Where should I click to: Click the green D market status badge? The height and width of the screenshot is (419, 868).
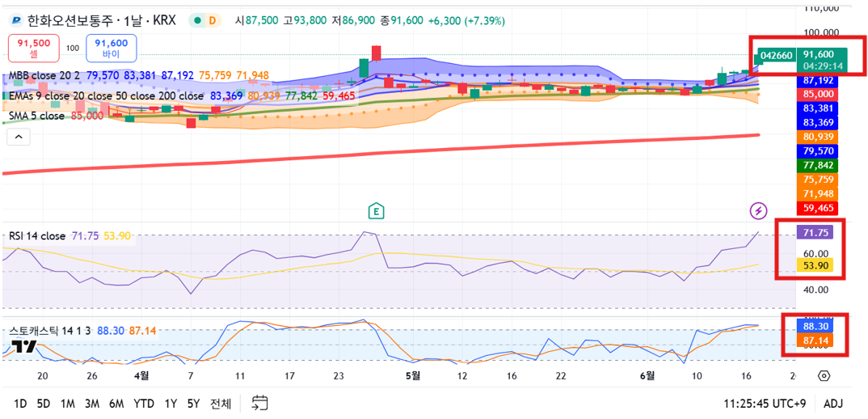[205, 20]
